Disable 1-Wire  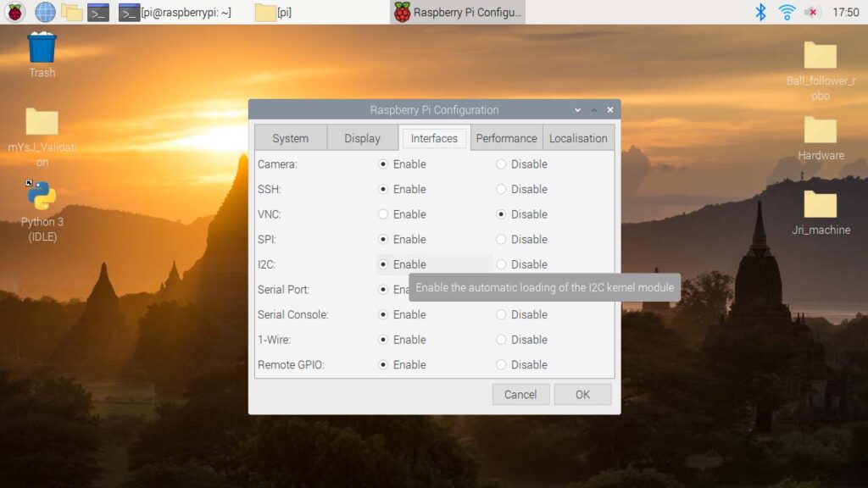[501, 340]
